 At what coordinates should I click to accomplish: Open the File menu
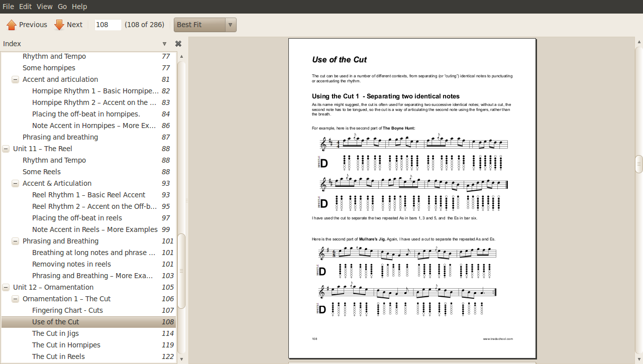(x=8, y=7)
